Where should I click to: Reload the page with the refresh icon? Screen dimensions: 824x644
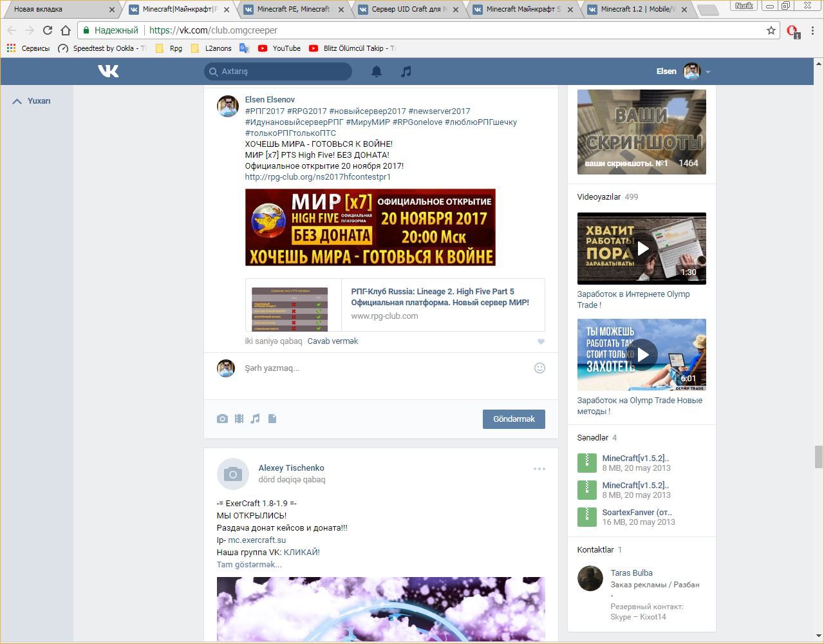(47, 30)
